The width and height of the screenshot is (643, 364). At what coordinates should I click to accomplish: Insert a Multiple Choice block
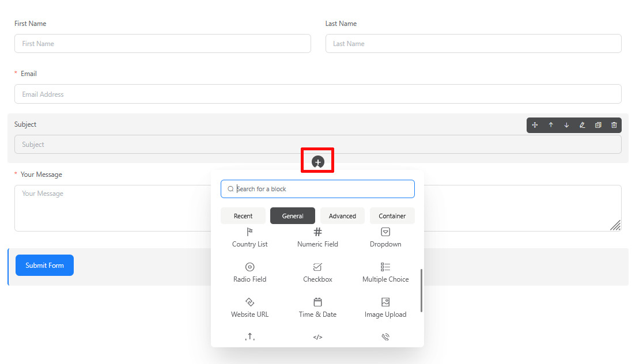(x=385, y=273)
